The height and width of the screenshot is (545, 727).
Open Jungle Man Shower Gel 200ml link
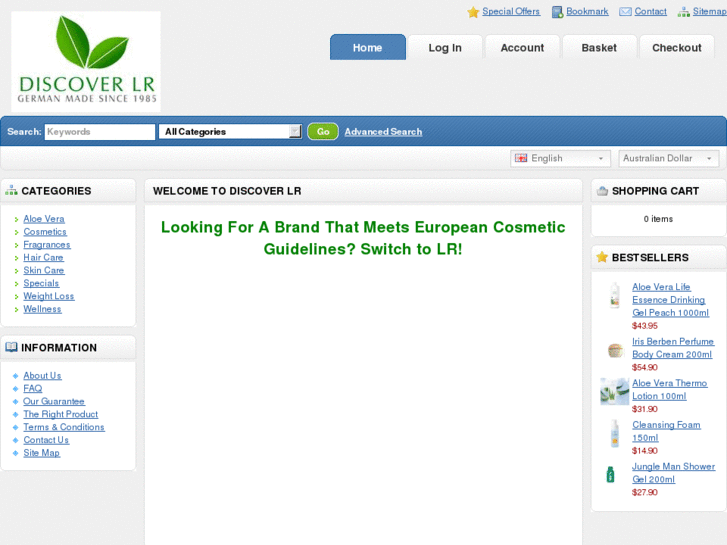[673, 473]
